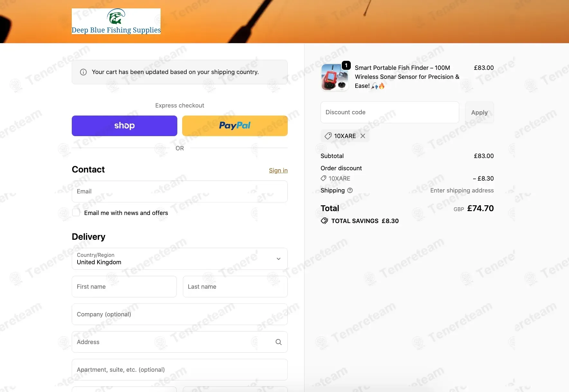Expand country list using the chevron arrow

point(279,259)
